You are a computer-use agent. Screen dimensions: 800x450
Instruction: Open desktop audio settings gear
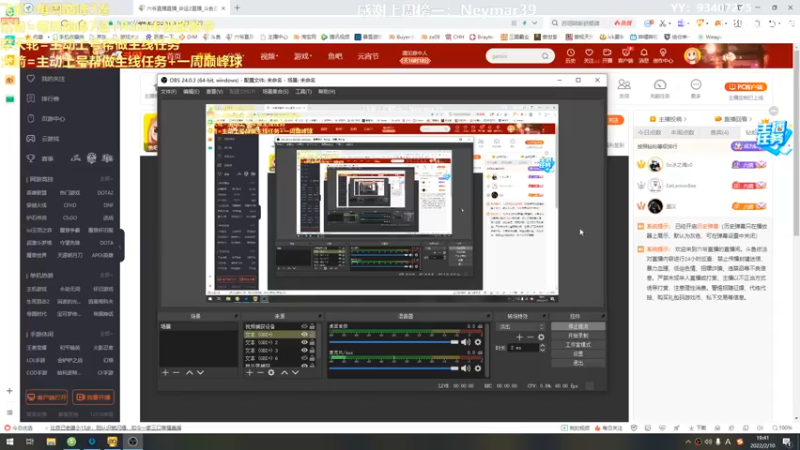(x=478, y=342)
